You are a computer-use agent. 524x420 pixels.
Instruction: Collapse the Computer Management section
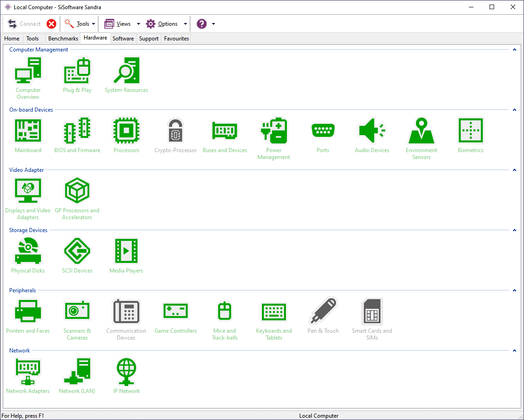(515, 50)
